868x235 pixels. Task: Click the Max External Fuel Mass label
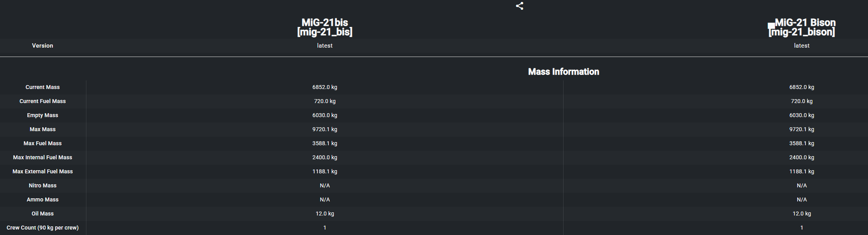point(43,171)
